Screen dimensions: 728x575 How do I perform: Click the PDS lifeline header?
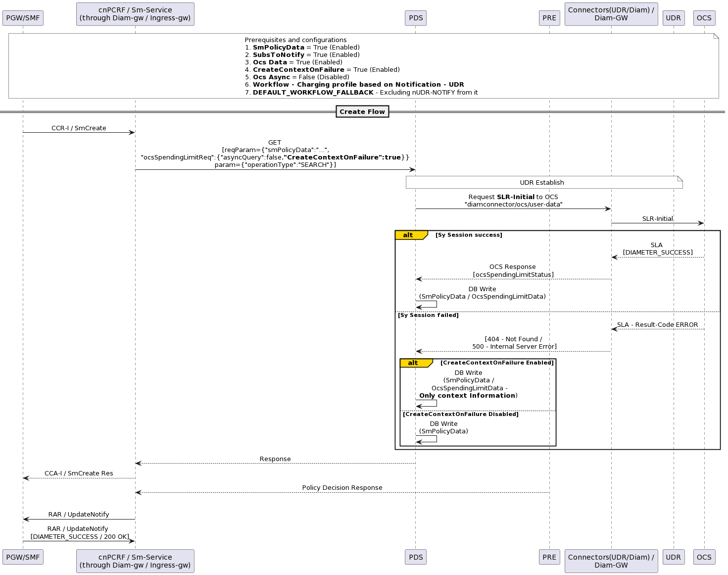(x=415, y=18)
